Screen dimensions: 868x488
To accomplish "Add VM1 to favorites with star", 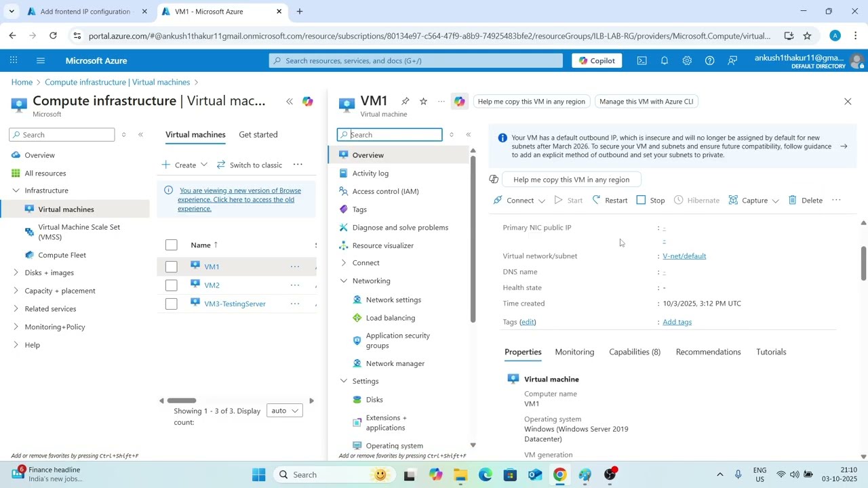I will [x=423, y=101].
